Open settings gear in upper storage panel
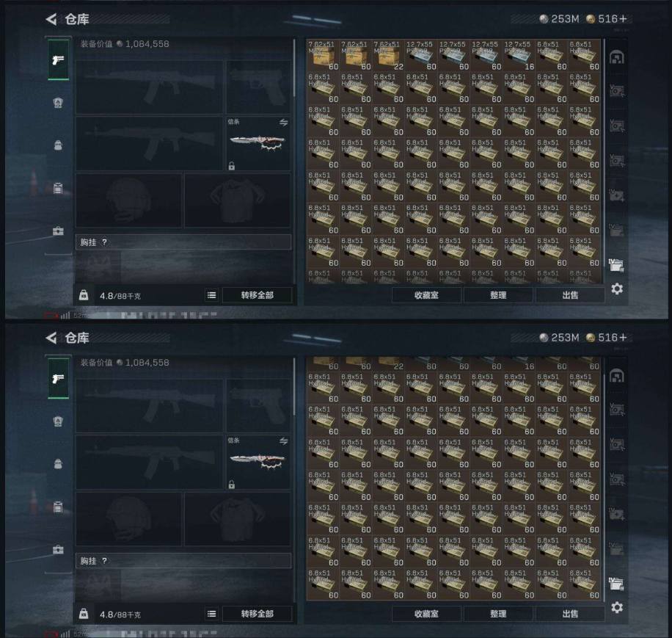This screenshot has height=638, width=672. 617,289
